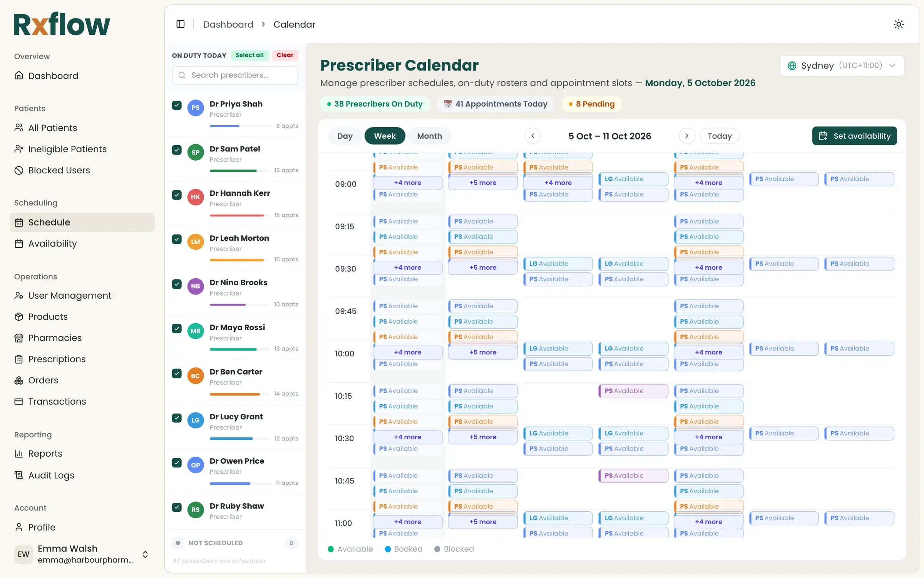Open the Orders page

coord(82,380)
